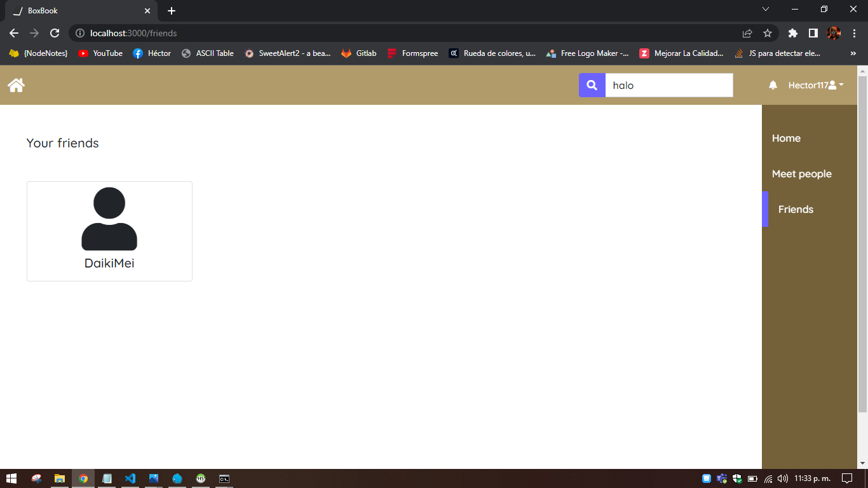Switch to Chrome in the taskbar
This screenshot has width=868, height=488.
(83, 478)
